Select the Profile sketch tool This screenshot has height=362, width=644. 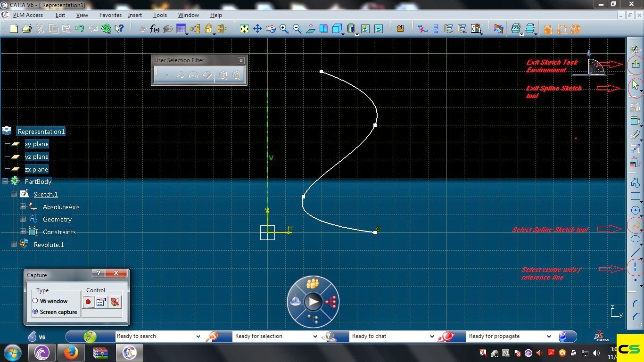[636, 183]
